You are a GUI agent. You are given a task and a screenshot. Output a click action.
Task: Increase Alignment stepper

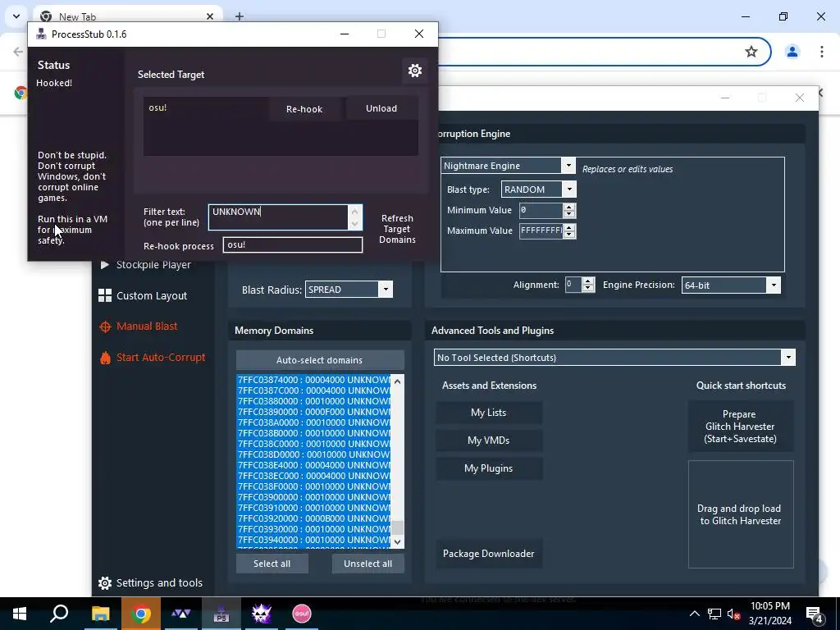click(588, 281)
